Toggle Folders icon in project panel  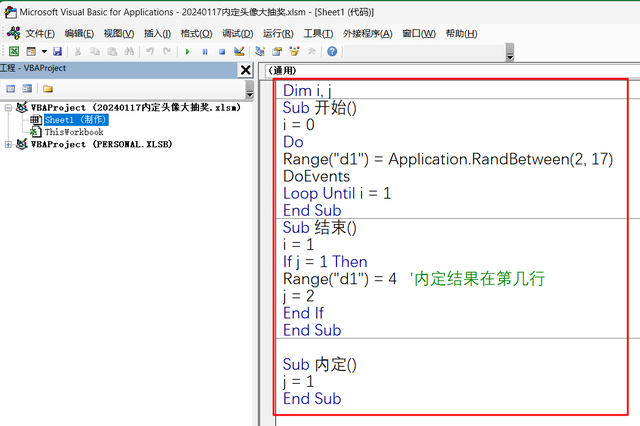pyautogui.click(x=48, y=89)
